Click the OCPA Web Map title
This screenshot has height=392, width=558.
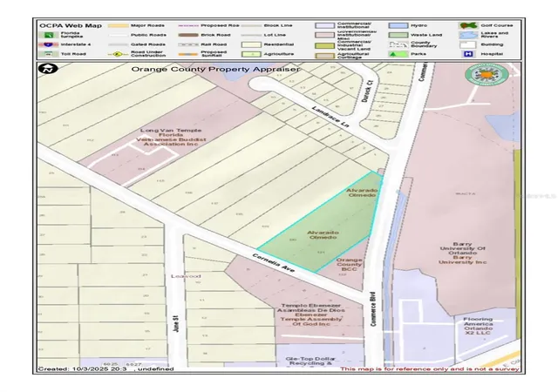coord(71,25)
